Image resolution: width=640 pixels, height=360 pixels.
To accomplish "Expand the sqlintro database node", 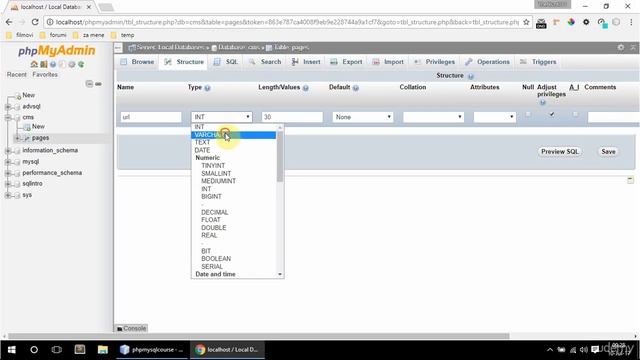I will click(x=8, y=184).
